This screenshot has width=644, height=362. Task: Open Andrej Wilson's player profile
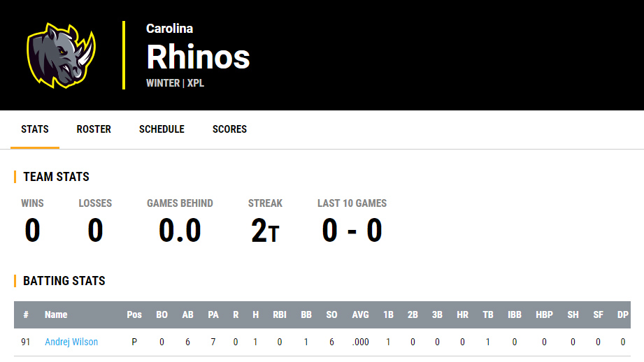(71, 342)
